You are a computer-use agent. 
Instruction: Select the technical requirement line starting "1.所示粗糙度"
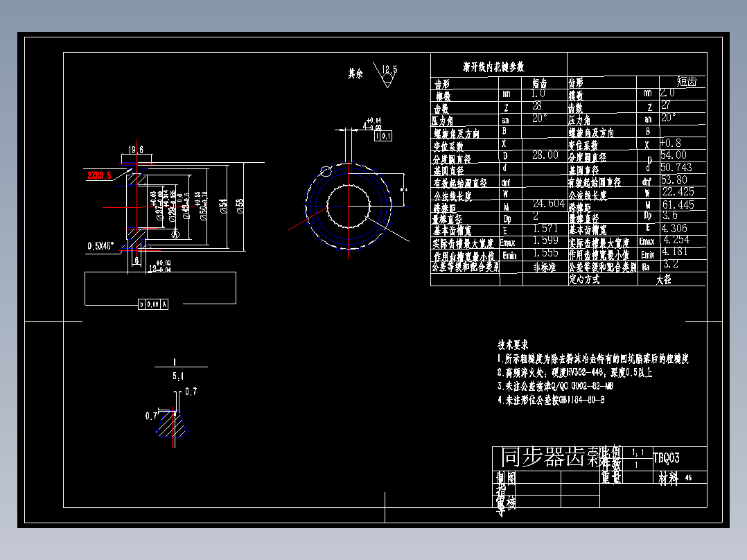click(x=593, y=359)
